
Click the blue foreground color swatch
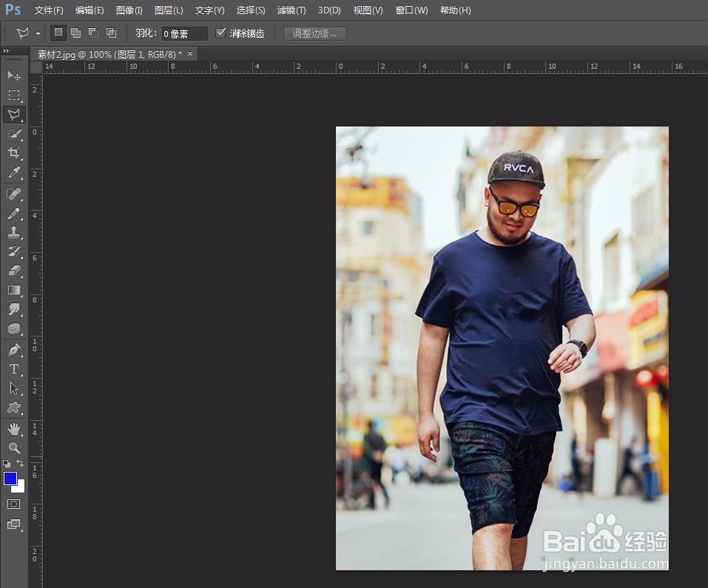(x=10, y=479)
